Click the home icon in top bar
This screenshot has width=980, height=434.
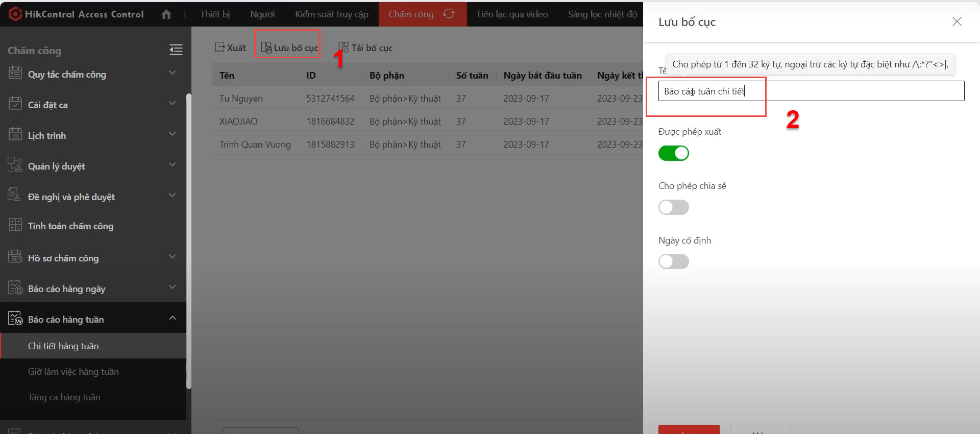tap(166, 14)
